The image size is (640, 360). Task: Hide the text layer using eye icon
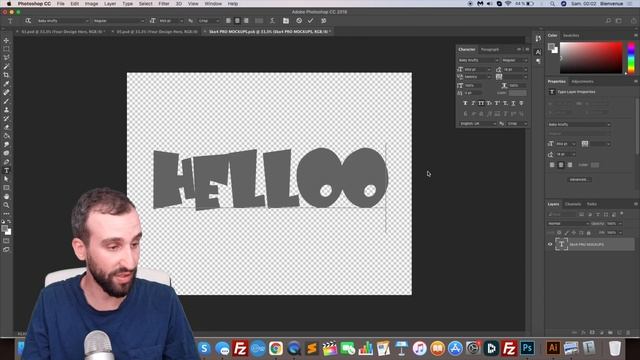point(550,244)
